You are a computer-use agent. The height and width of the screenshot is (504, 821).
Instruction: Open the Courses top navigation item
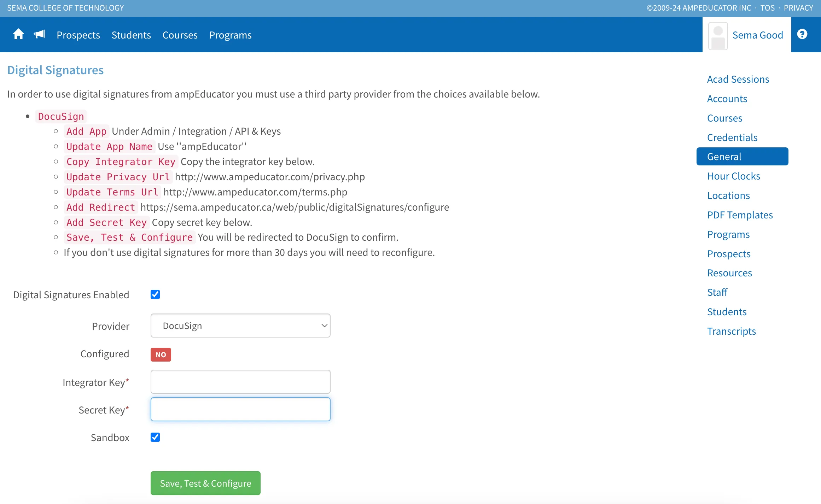(180, 35)
